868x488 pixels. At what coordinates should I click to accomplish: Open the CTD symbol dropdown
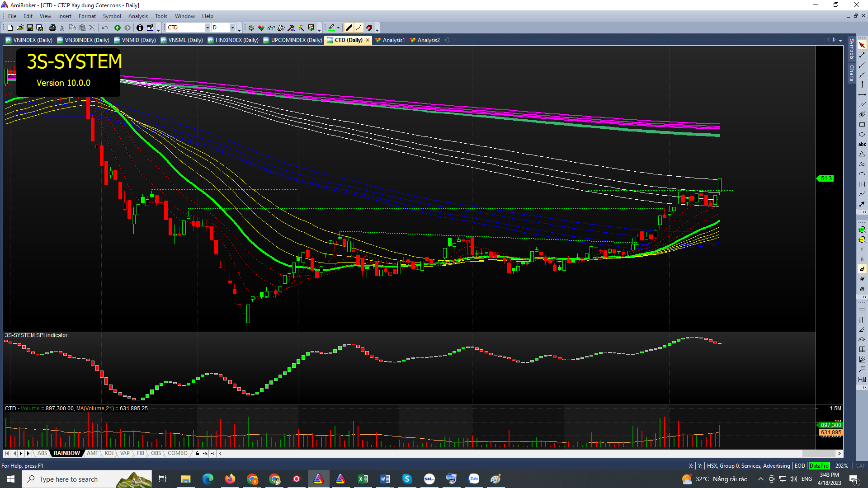[x=208, y=28]
